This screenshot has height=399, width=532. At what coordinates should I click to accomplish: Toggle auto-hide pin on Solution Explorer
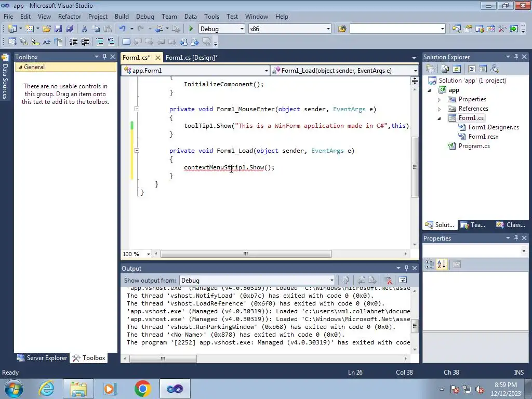[516, 57]
